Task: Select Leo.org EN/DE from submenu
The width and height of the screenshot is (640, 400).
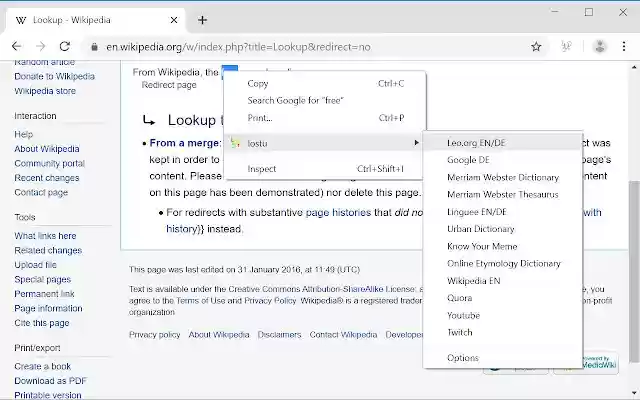Action: click(x=503, y=143)
